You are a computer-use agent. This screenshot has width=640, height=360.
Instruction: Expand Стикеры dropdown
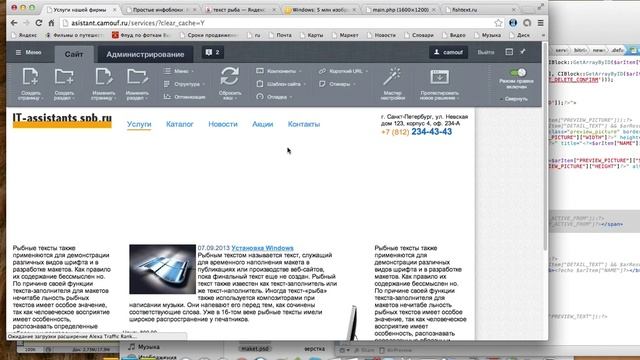[x=337, y=84]
